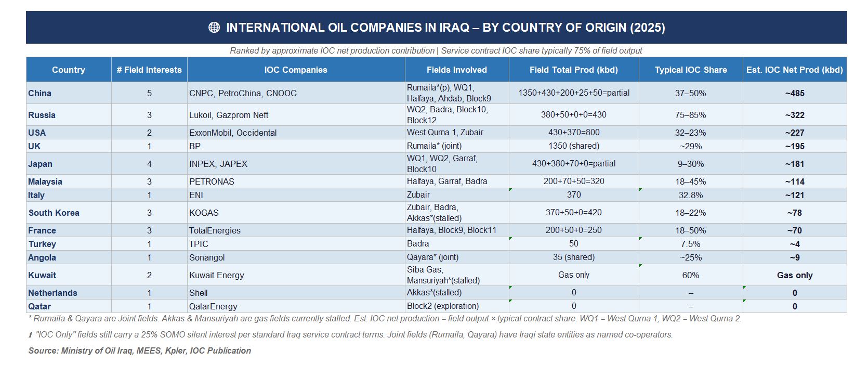Click the ~485 net production cell
868x377 pixels.
[x=795, y=93]
